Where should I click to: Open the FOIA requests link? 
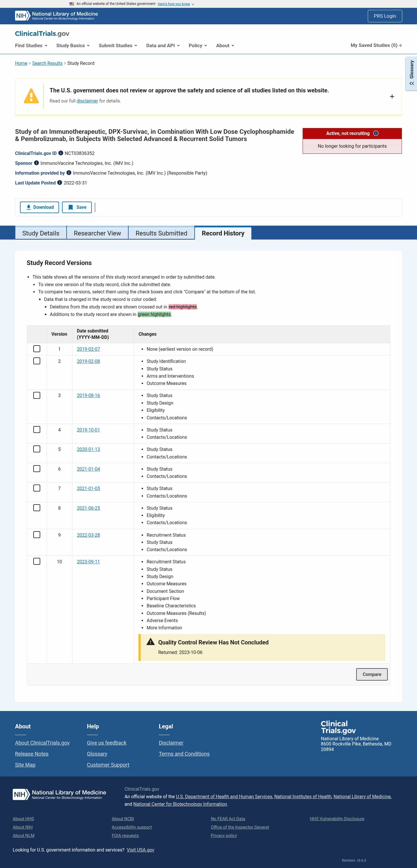click(125, 835)
